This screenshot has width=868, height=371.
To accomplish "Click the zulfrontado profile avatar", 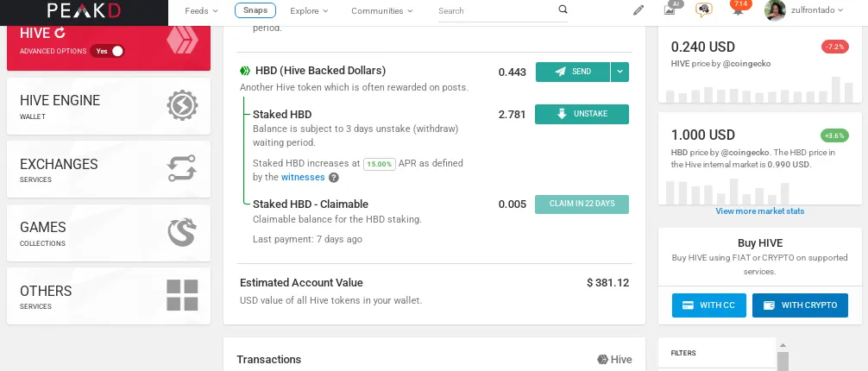I will coord(775,10).
